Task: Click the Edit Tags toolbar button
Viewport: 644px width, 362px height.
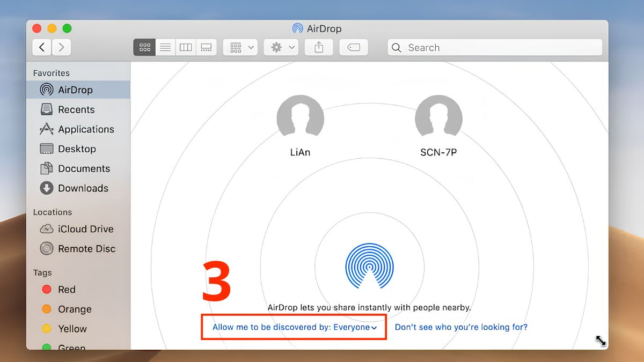Action: tap(354, 47)
